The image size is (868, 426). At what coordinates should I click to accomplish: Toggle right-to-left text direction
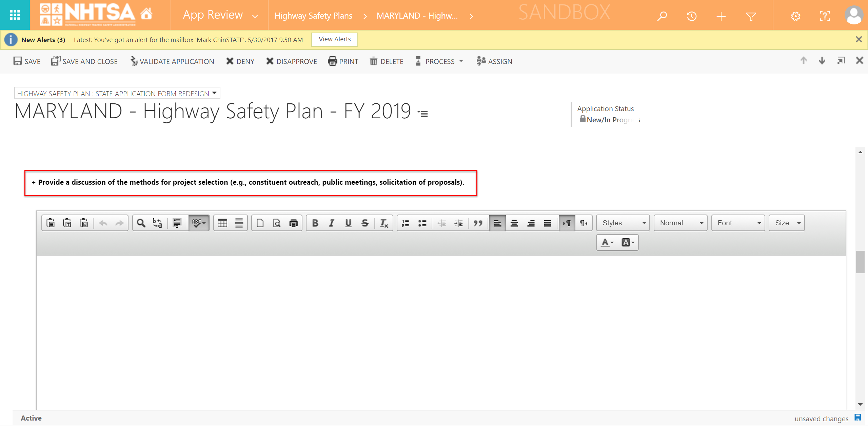[x=583, y=223]
